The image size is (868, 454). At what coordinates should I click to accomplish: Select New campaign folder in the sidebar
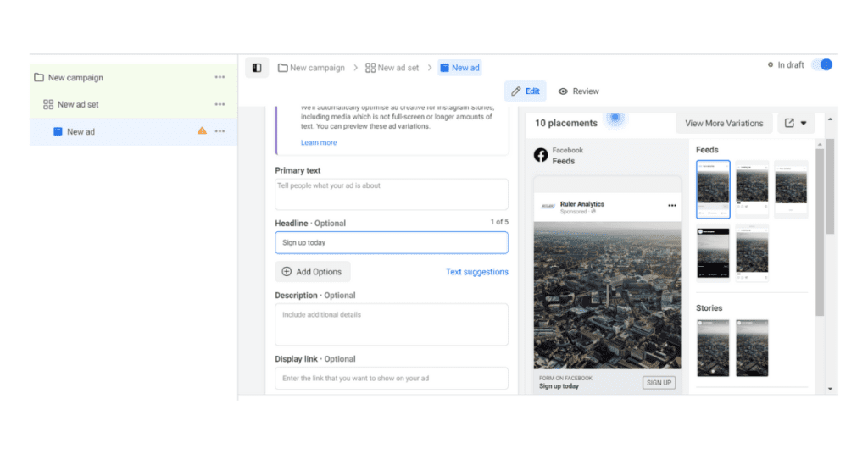pos(133,77)
